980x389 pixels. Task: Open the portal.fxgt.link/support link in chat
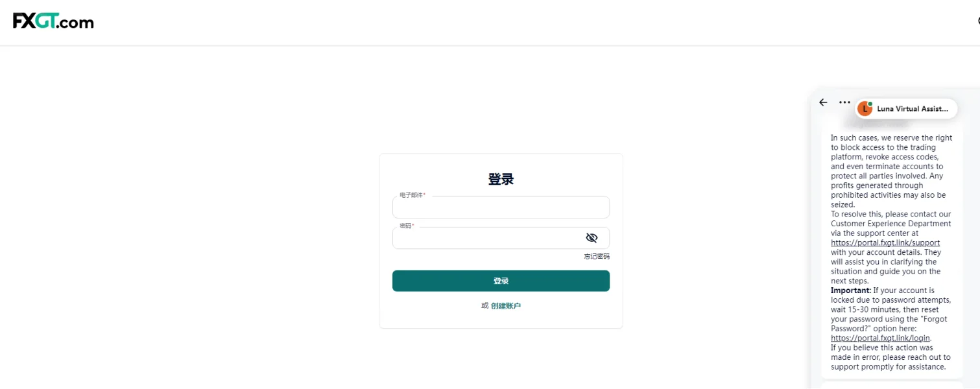click(885, 243)
